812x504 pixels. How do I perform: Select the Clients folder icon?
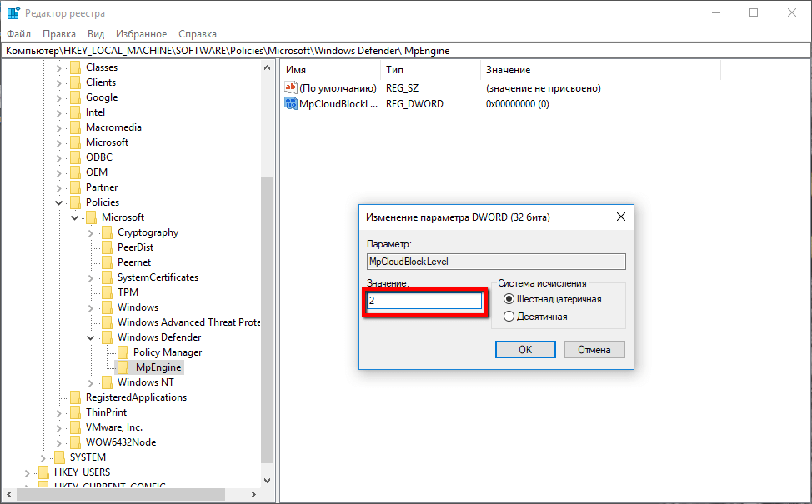76,82
